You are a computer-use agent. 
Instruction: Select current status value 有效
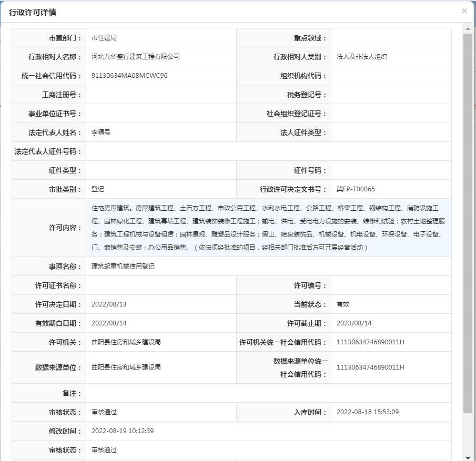(343, 304)
